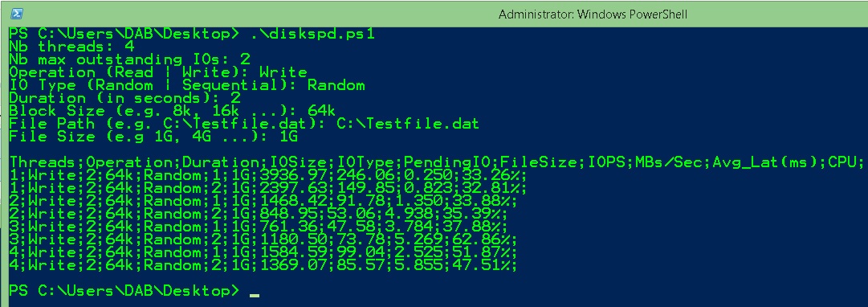Click the result row with IOPS 761.36
This screenshot has height=307, width=868.
point(259,227)
